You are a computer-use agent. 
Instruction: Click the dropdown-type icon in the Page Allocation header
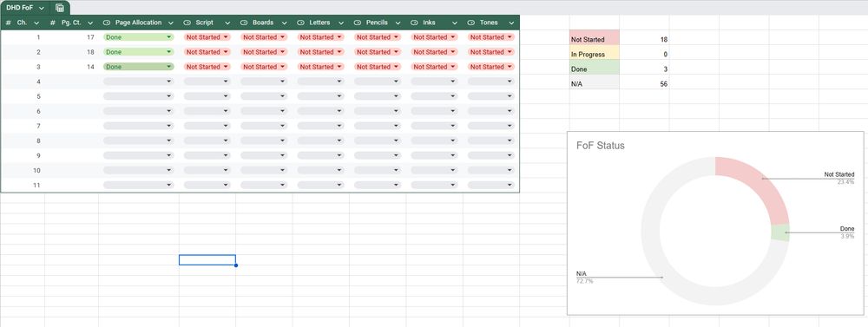click(107, 23)
